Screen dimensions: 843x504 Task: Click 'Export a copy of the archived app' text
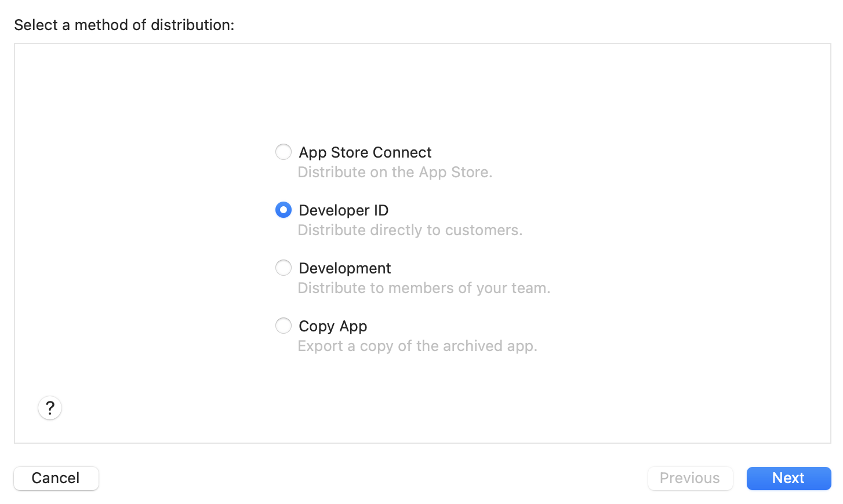tap(417, 346)
